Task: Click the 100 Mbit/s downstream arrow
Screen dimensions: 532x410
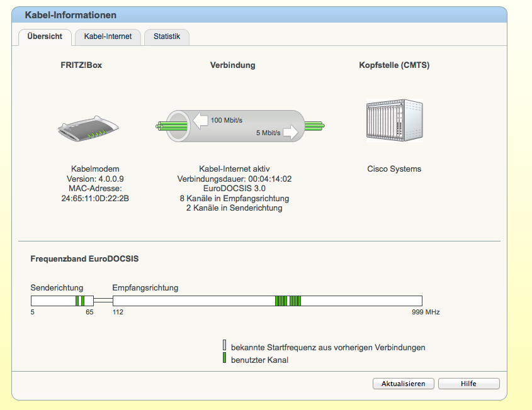Action: click(x=201, y=119)
